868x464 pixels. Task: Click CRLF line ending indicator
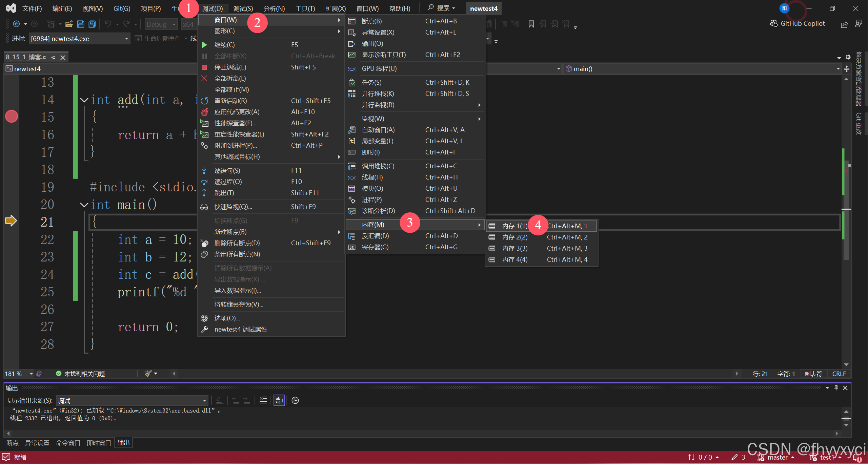(x=839, y=374)
